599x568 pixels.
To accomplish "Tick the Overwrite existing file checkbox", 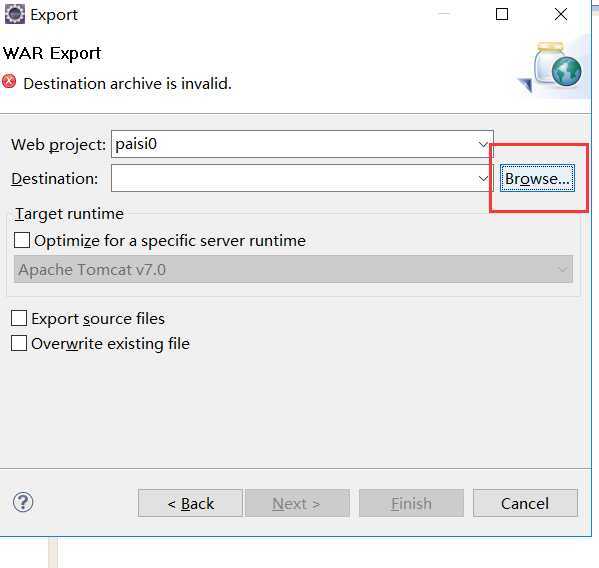I will pyautogui.click(x=19, y=343).
